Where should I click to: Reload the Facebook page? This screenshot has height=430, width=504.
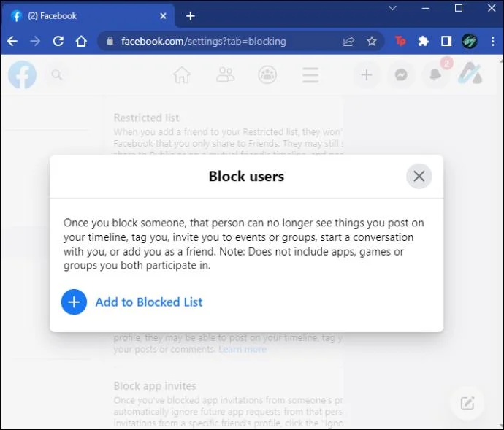click(x=58, y=41)
